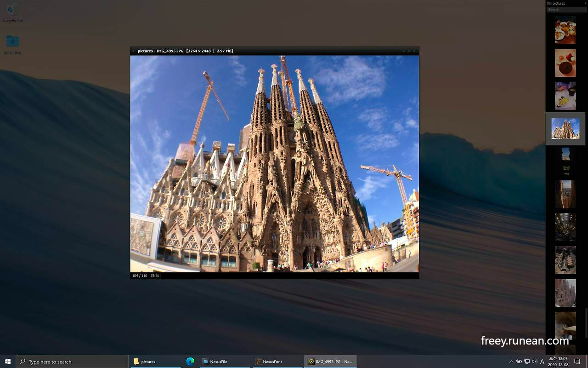The image size is (588, 368).
Task: Select the breakfast plate with coffee thumbnail
Action: pyautogui.click(x=565, y=96)
